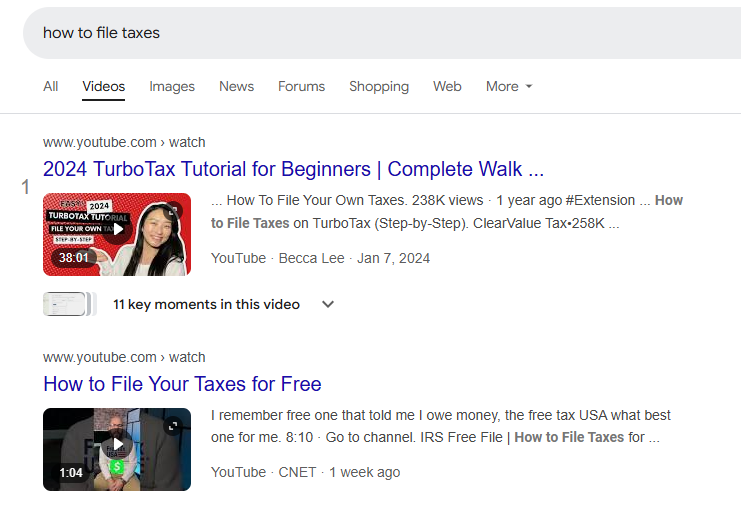741x512 pixels.
Task: Open the Forums tab
Action: tap(302, 87)
